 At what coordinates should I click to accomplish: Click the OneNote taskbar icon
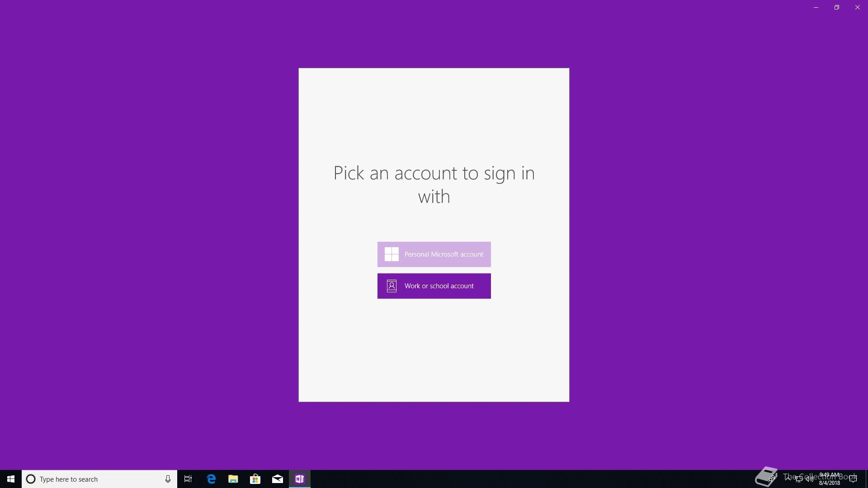pos(300,479)
